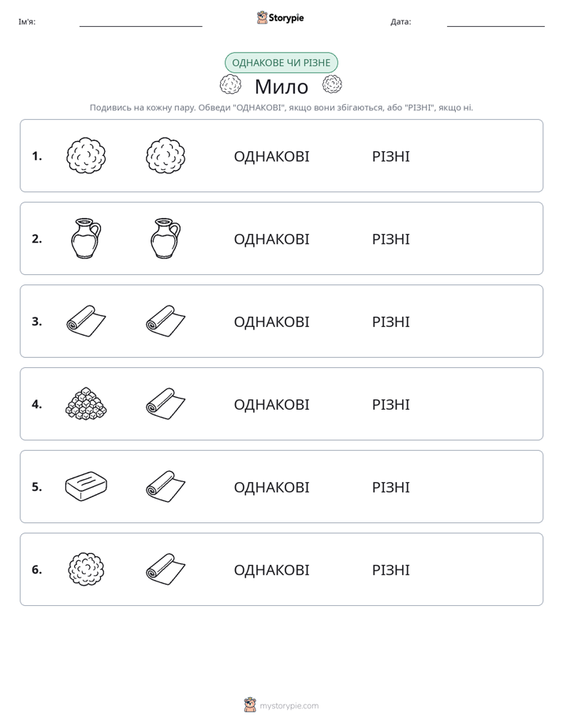Screen dimensions: 563x728
Task: Click the rolled cloth icon in row 6
Action: click(166, 569)
